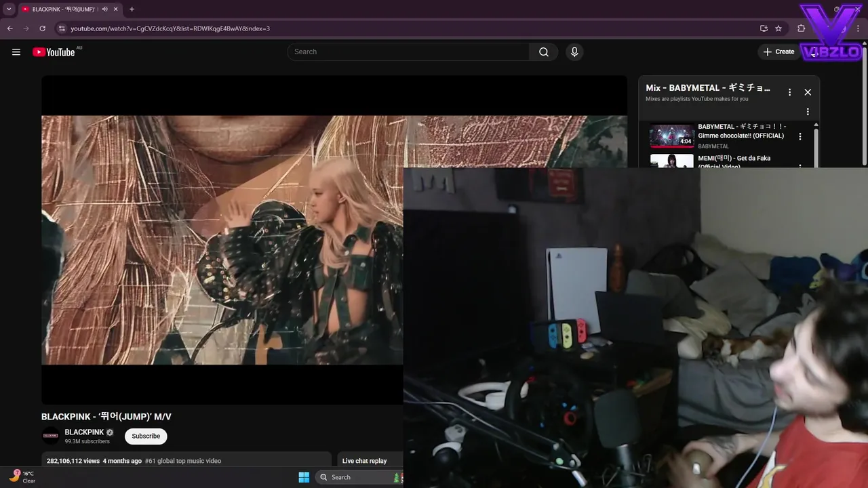Click the page vertical scrollbar
Image resolution: width=868 pixels, height=488 pixels.
coord(864,107)
